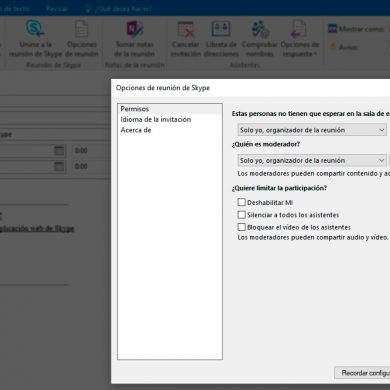Click the check names icon
Screen dimensions: 390x390
click(x=260, y=29)
